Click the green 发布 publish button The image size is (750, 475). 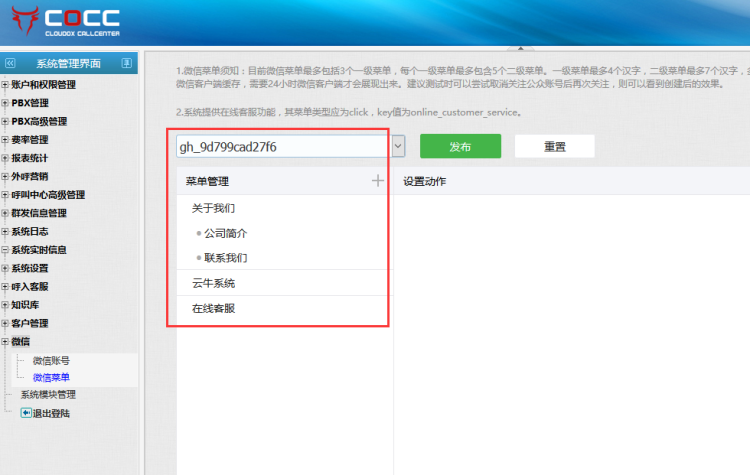(460, 146)
